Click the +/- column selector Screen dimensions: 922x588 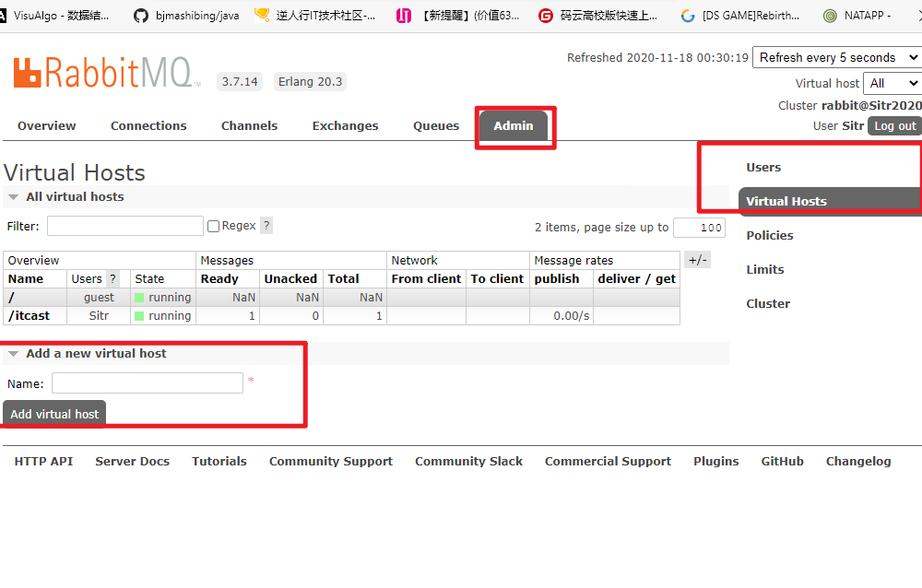coord(697,260)
